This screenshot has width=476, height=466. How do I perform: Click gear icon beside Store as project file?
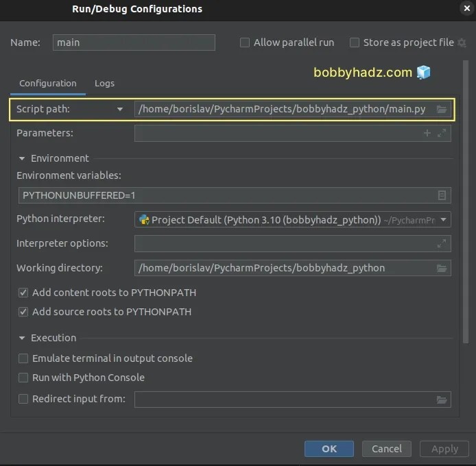coord(462,42)
